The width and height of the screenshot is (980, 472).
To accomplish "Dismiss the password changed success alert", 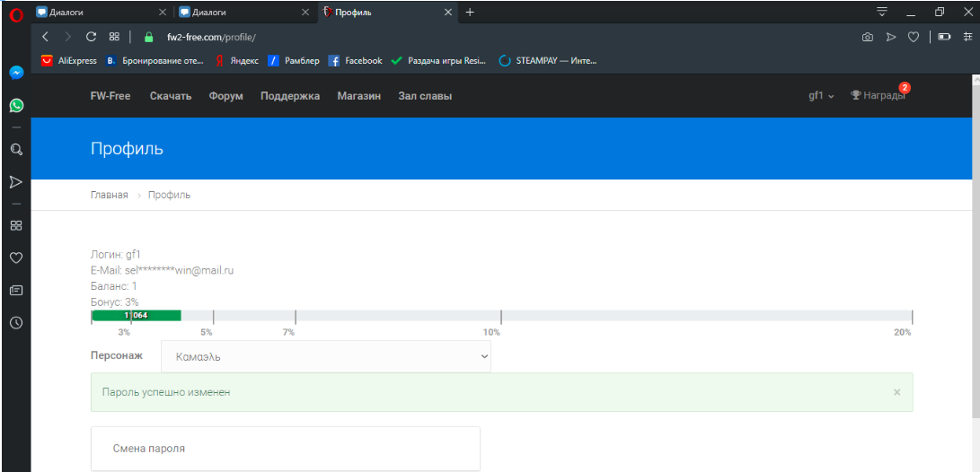I will 896,392.
